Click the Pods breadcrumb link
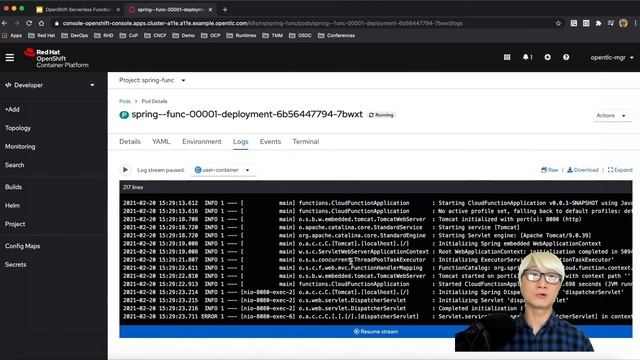 [125, 101]
